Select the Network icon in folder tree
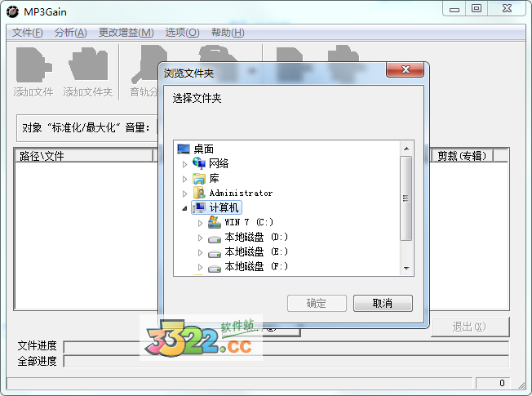This screenshot has width=532, height=396. pyautogui.click(x=199, y=163)
